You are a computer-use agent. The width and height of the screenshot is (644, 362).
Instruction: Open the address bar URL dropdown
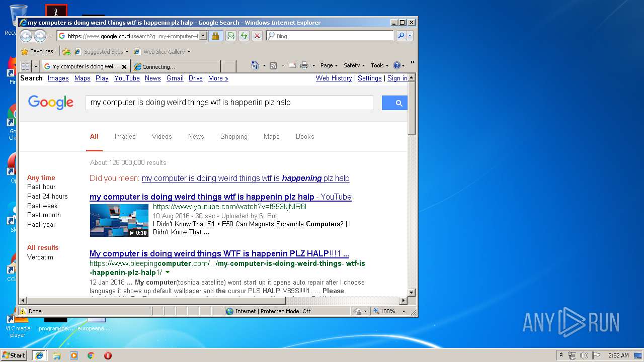203,36
